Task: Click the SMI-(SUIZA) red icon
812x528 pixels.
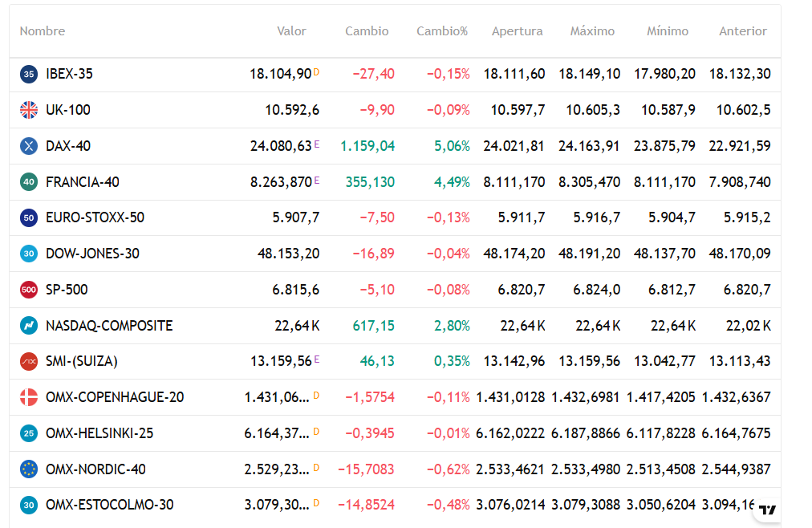Action: coord(29,362)
